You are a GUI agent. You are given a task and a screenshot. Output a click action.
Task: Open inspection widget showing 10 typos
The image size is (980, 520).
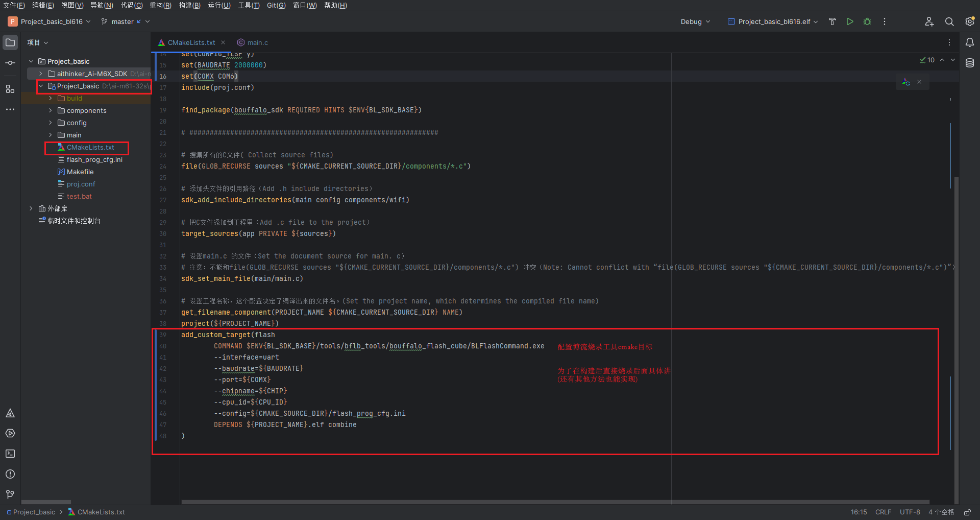point(927,60)
